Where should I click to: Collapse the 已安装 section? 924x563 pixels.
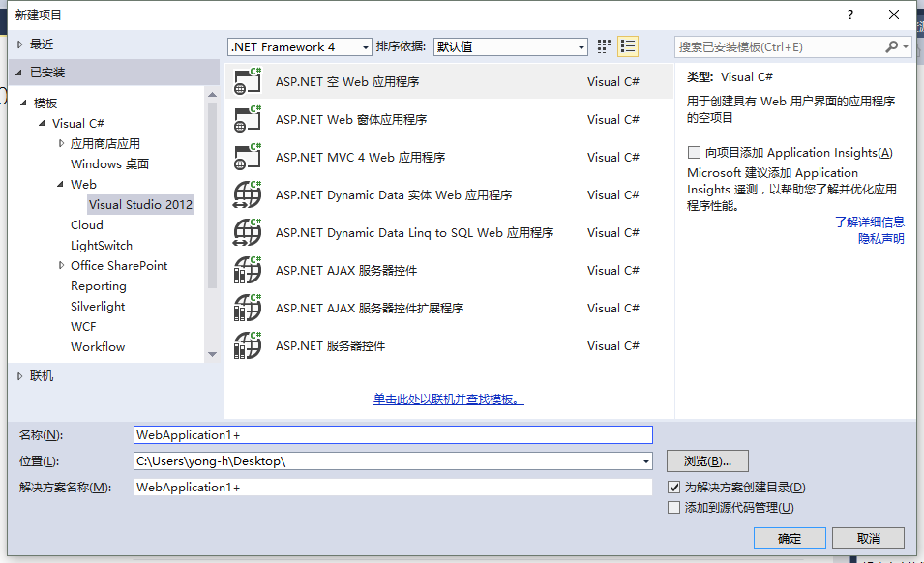(18, 73)
